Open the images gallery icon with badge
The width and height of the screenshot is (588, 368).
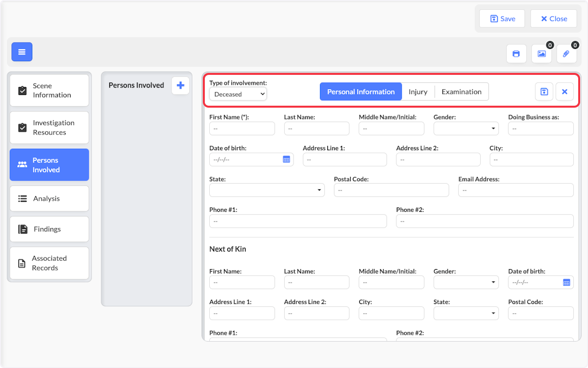point(541,54)
